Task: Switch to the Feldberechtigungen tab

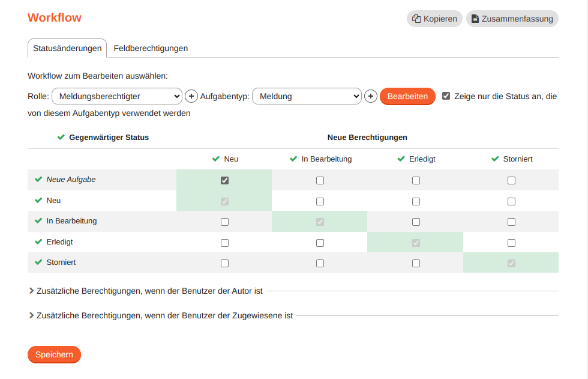Action: tap(150, 48)
